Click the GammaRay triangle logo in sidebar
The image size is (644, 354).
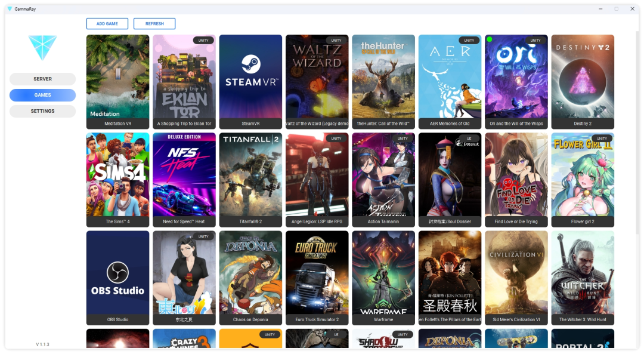[42, 47]
